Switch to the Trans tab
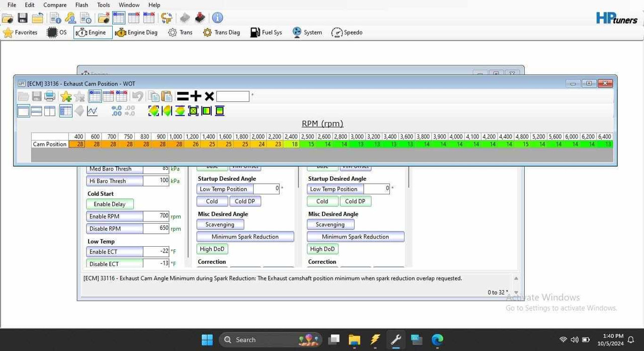The height and width of the screenshot is (351, 644). pos(180,32)
